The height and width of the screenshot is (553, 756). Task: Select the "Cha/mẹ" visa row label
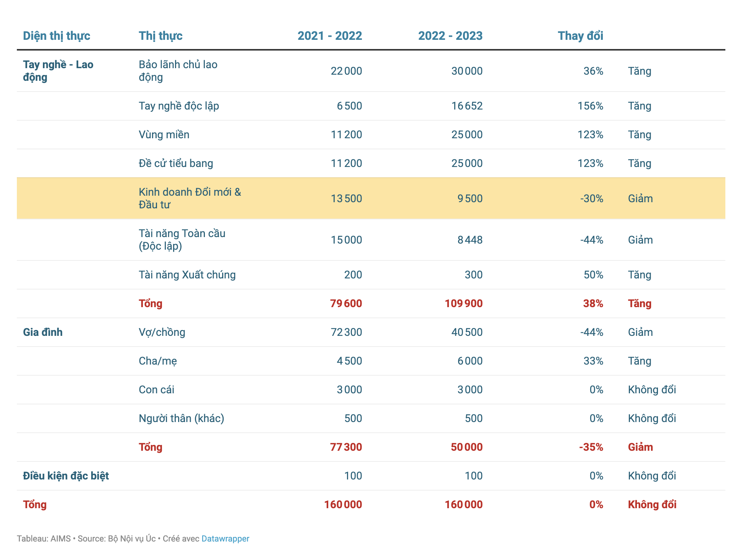click(157, 361)
